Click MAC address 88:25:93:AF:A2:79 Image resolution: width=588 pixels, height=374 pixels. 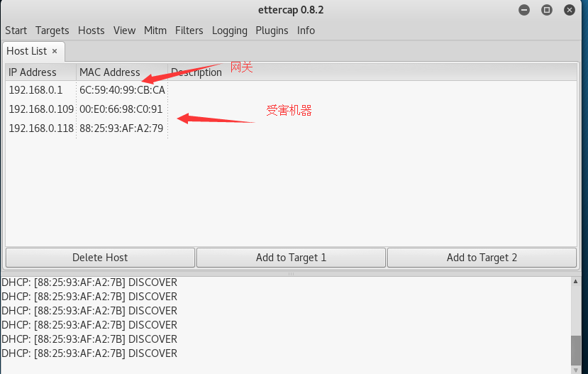pos(121,128)
